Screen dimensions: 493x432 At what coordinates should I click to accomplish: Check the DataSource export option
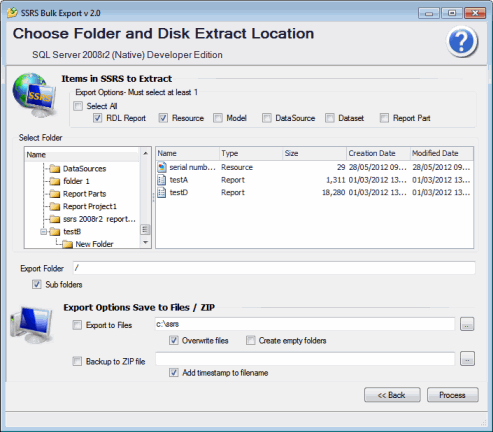267,118
